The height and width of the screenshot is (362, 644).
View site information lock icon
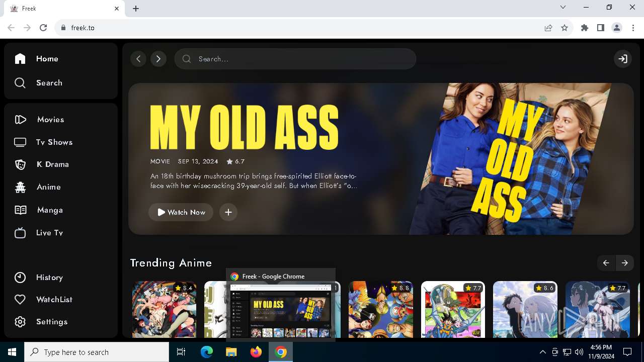pyautogui.click(x=63, y=28)
